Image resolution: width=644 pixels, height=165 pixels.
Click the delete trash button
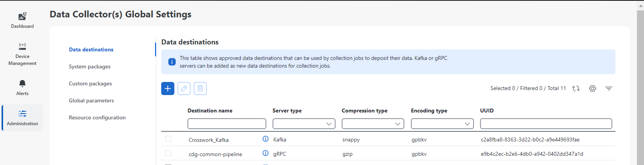click(200, 88)
